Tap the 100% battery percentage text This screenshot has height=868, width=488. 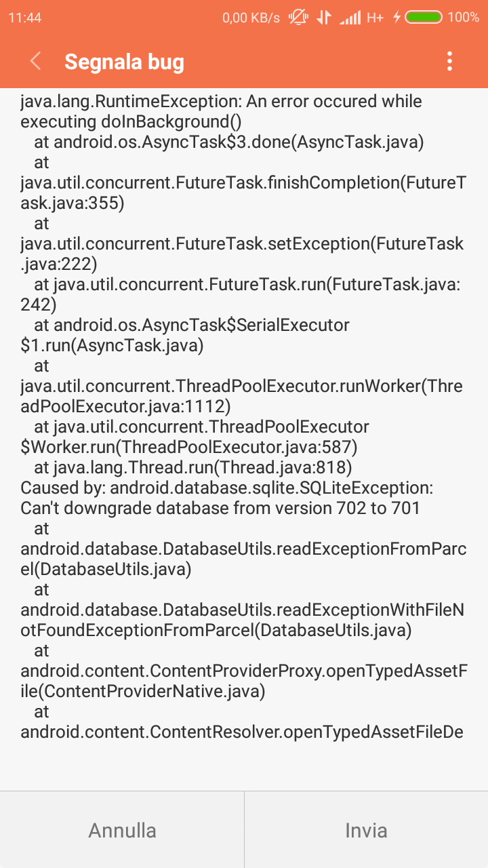click(x=464, y=18)
